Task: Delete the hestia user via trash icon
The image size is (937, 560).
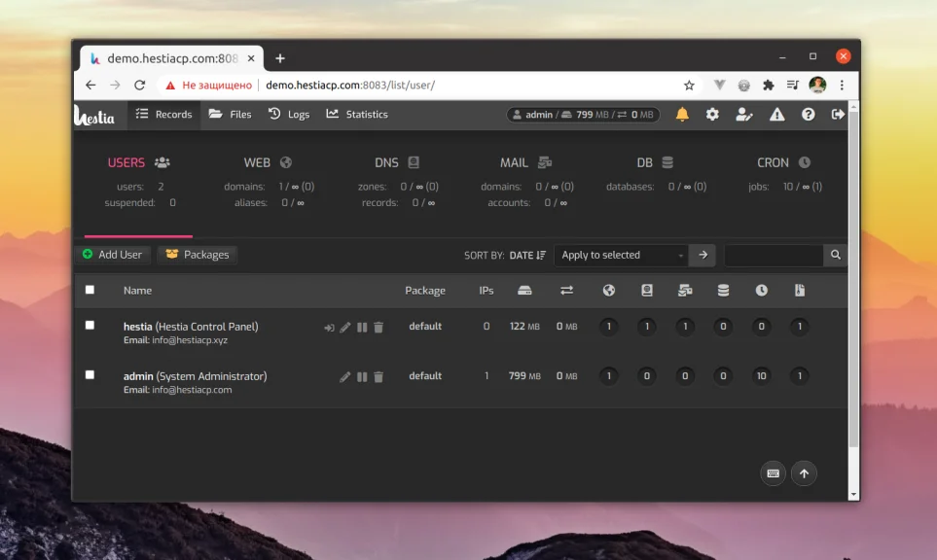Action: tap(378, 328)
